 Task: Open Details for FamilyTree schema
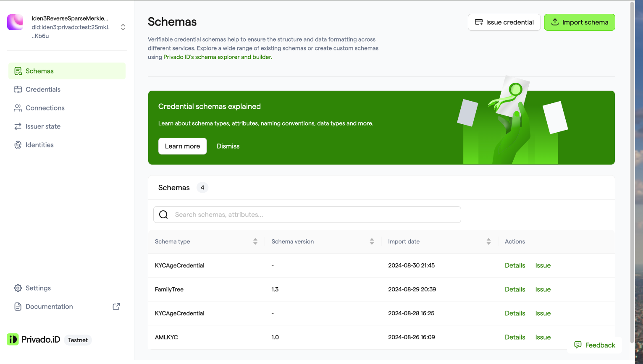515,289
